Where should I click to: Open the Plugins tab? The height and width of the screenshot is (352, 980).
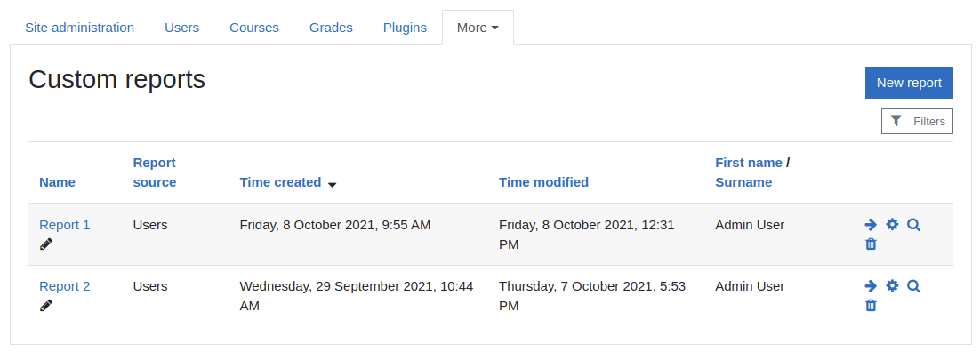(x=405, y=28)
